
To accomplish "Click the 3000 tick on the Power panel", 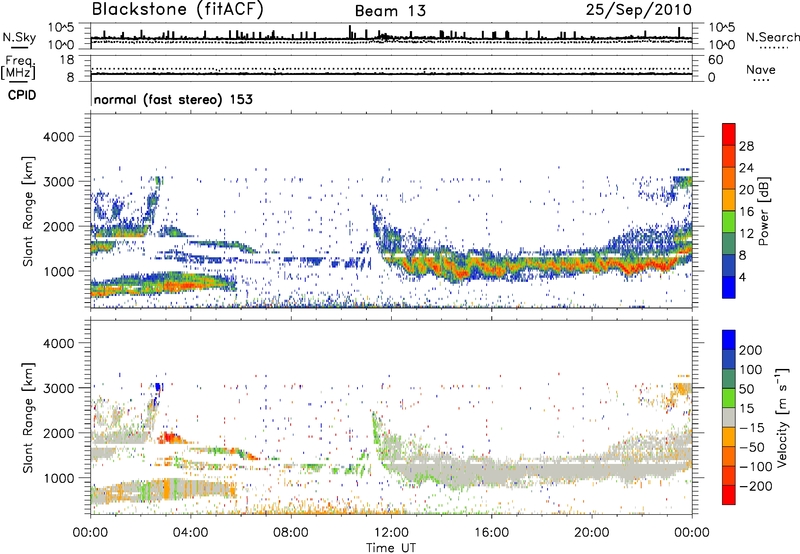I will click(59, 182).
